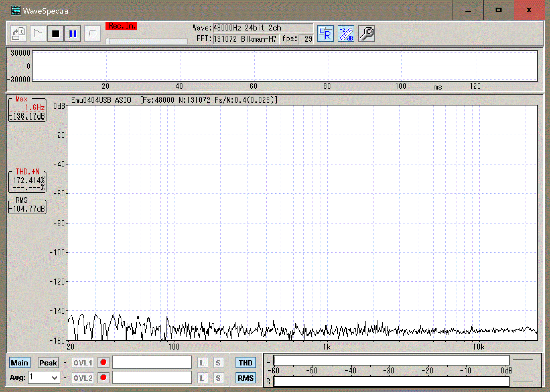
Task: Click the THD,+N readout panel
Action: click(27, 181)
